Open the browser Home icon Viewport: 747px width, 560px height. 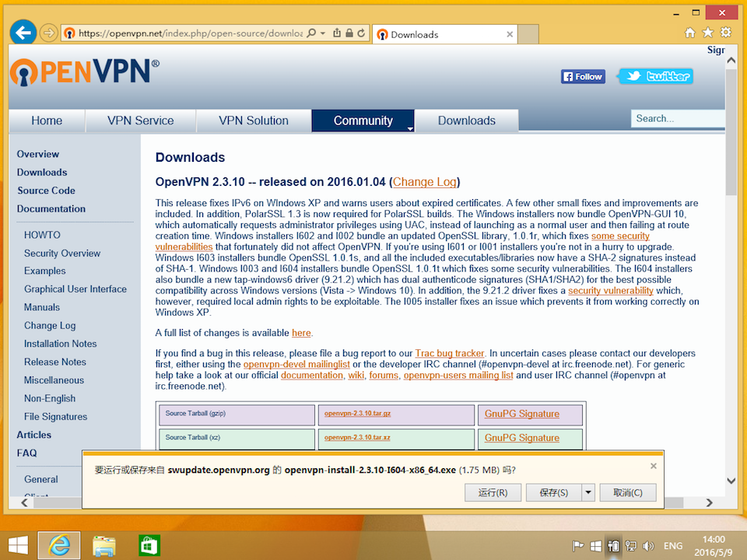(690, 33)
